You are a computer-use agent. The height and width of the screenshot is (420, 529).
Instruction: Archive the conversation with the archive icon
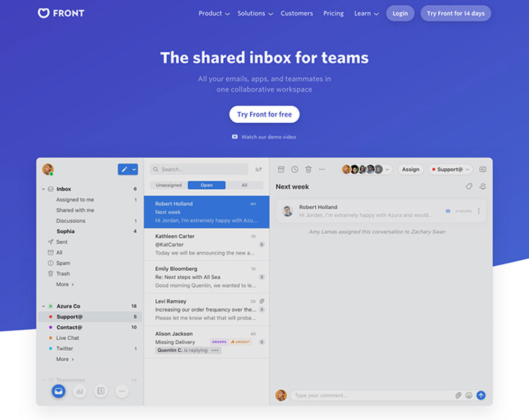[281, 169]
